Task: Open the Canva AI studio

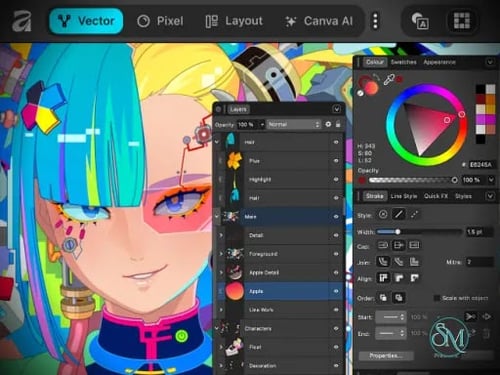Action: 319,21
